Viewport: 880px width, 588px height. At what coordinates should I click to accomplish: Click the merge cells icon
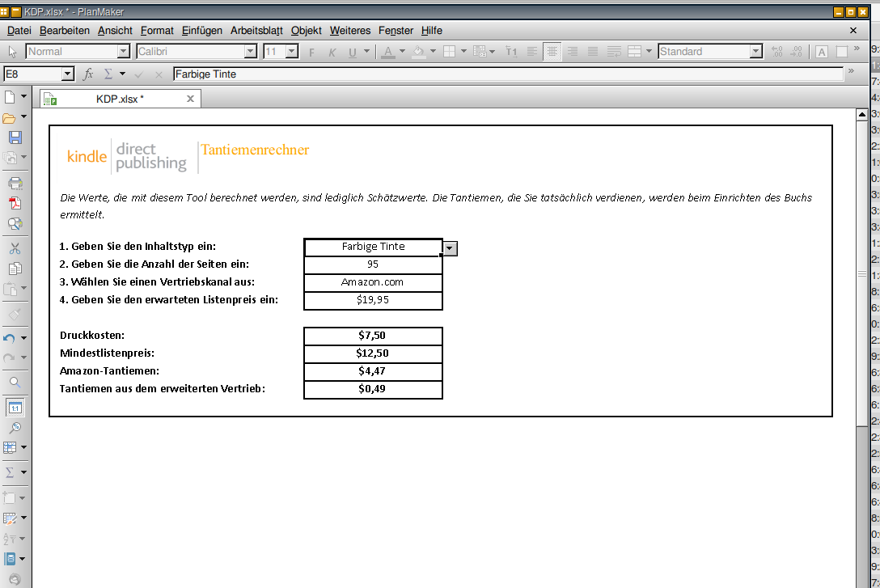click(x=635, y=53)
